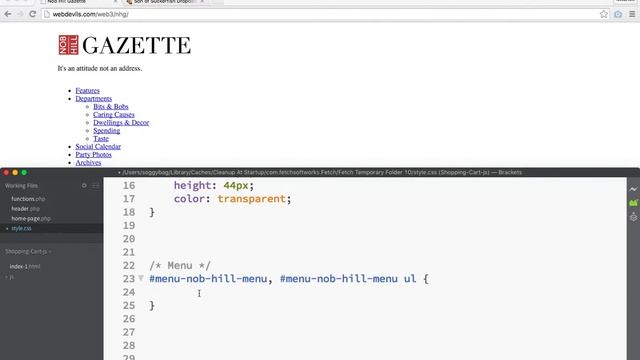The width and height of the screenshot is (640, 360).
Task: Click the blue extension icon in browser toolbar
Action: click(618, 14)
